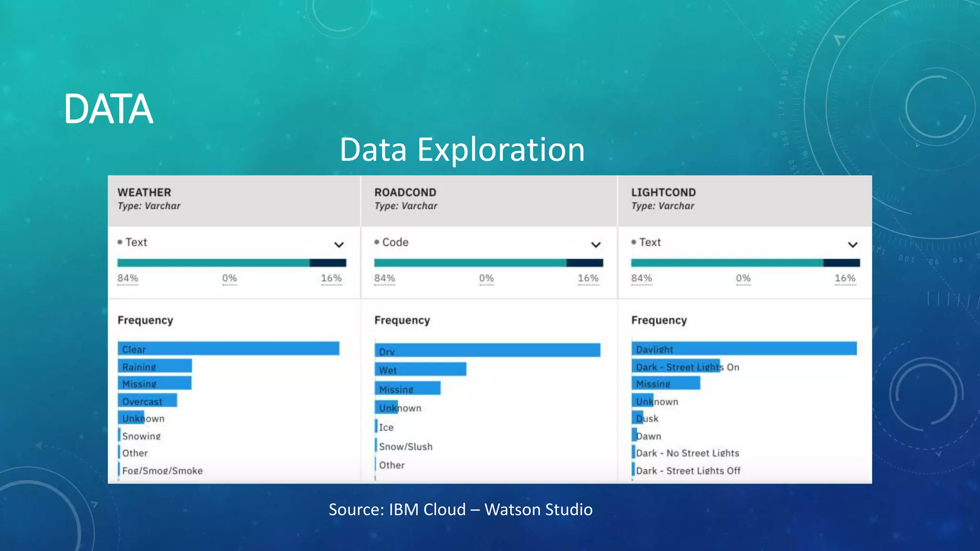Click the WEATHER data quality bar

click(232, 263)
